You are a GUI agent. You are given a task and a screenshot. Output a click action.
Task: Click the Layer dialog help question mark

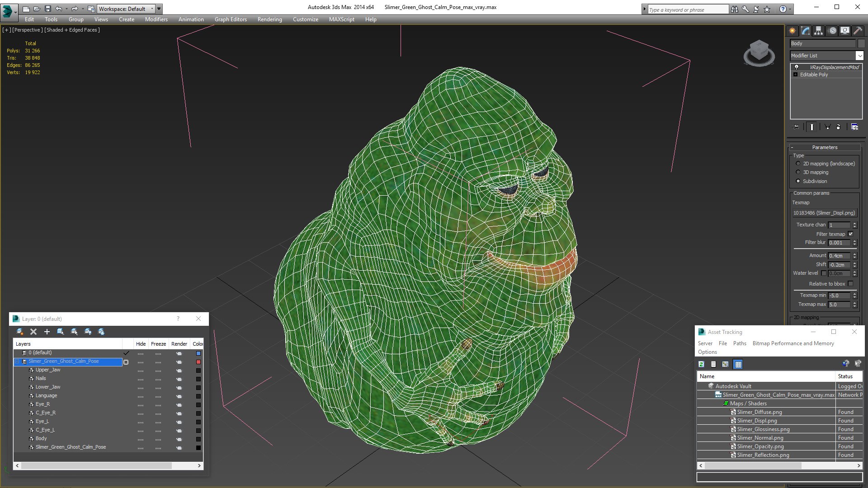(178, 319)
